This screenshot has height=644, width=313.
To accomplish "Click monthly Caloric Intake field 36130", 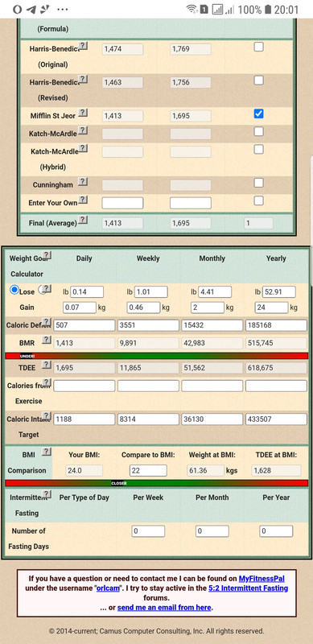I will 212,419.
